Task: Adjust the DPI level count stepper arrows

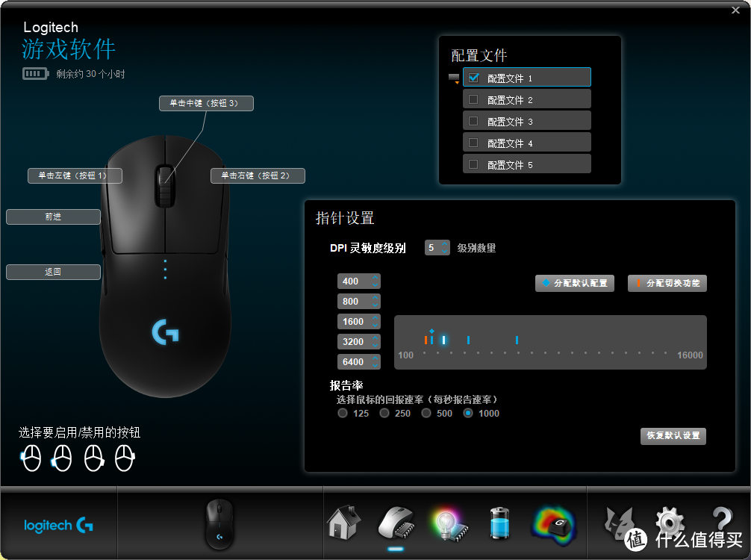Action: [444, 247]
